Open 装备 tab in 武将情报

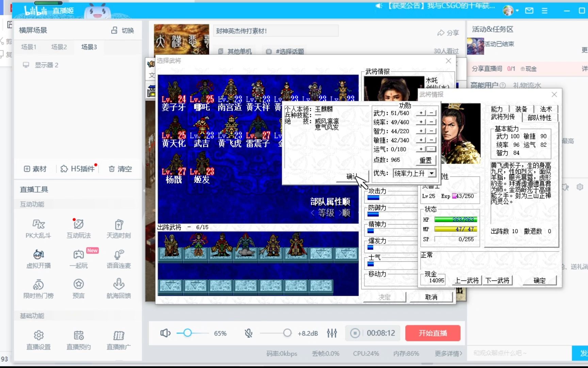[x=521, y=109]
